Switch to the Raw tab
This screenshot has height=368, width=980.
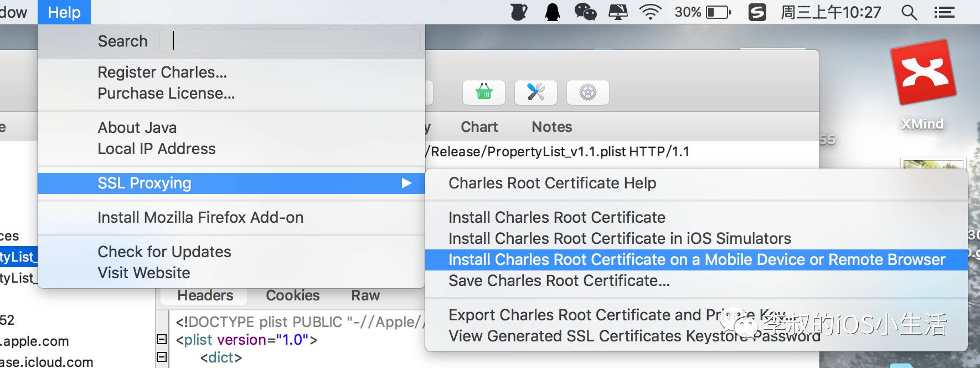(x=365, y=295)
